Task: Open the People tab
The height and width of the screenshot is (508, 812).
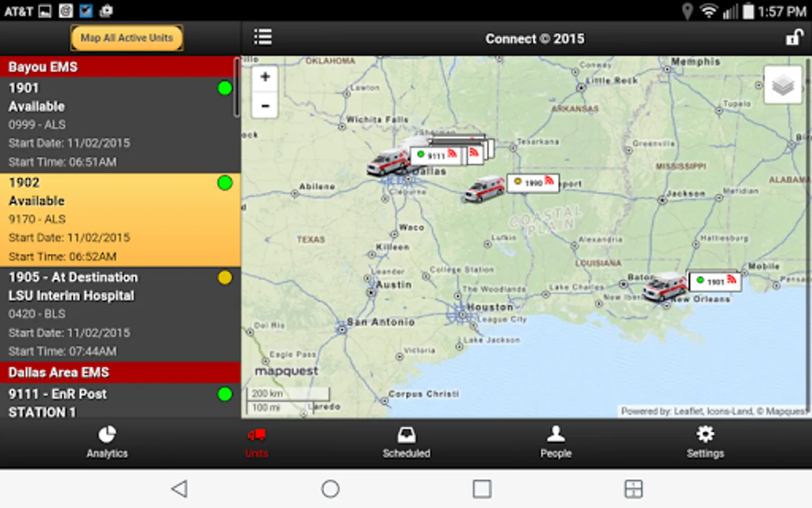Action: (556, 443)
